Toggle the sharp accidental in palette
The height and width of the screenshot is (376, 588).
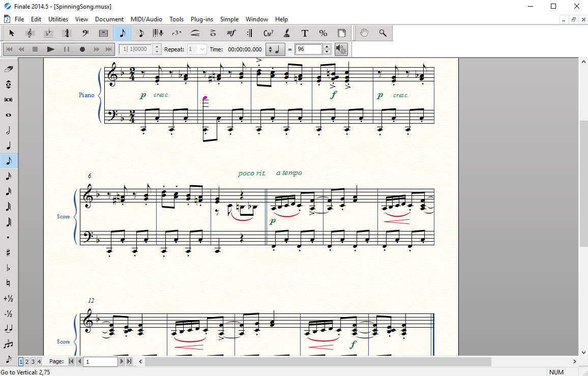click(x=9, y=253)
